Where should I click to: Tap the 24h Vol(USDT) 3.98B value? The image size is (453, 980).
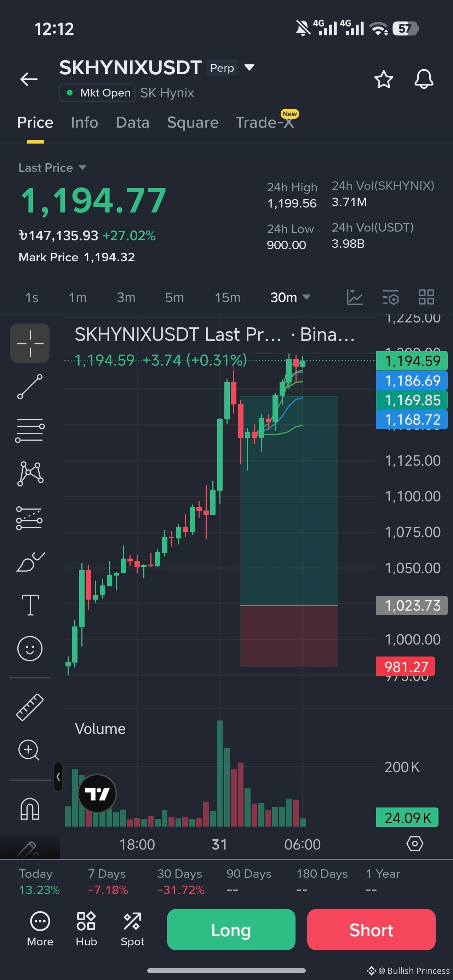(x=348, y=244)
